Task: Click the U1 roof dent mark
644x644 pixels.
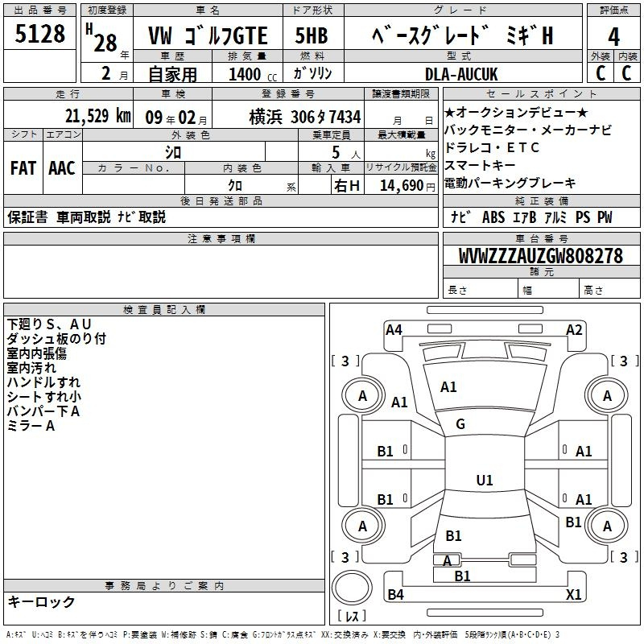Action: (485, 480)
